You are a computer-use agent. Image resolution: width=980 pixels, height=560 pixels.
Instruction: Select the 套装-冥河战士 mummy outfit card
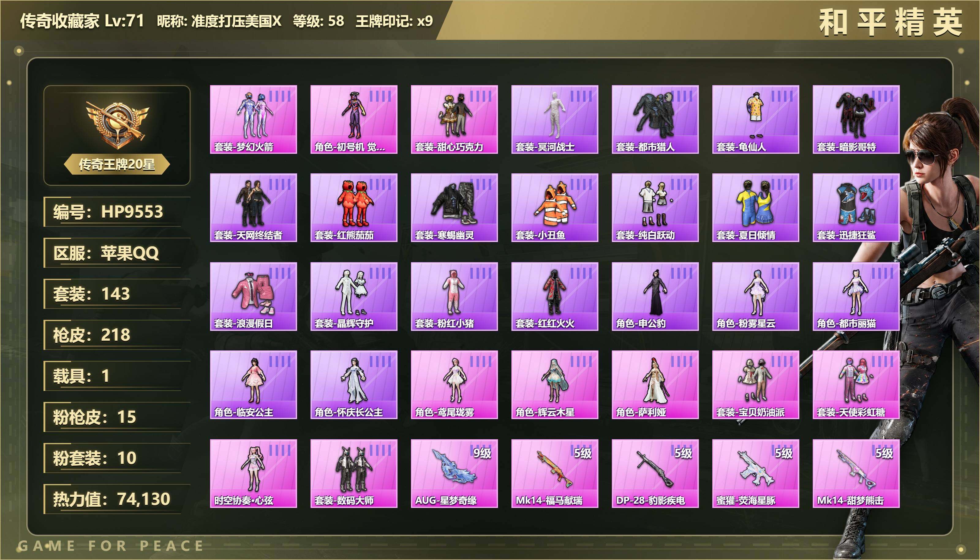coord(555,119)
